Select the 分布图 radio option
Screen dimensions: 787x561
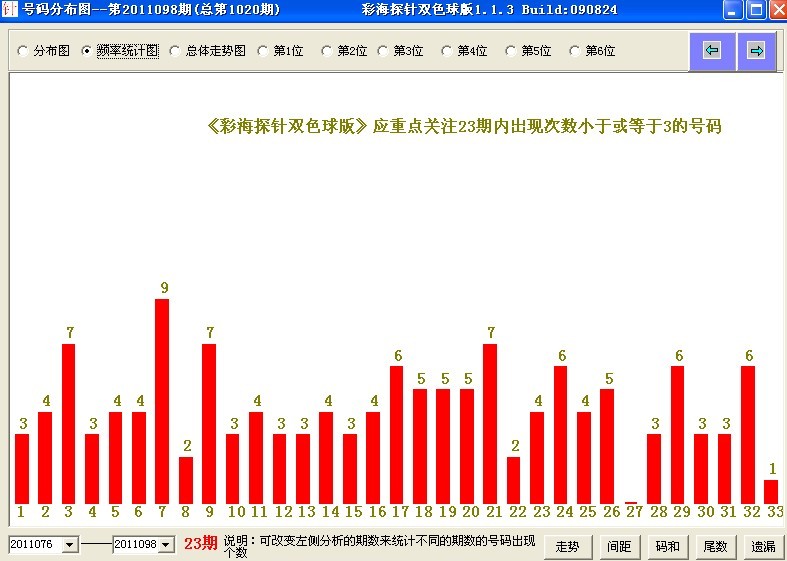(23, 51)
